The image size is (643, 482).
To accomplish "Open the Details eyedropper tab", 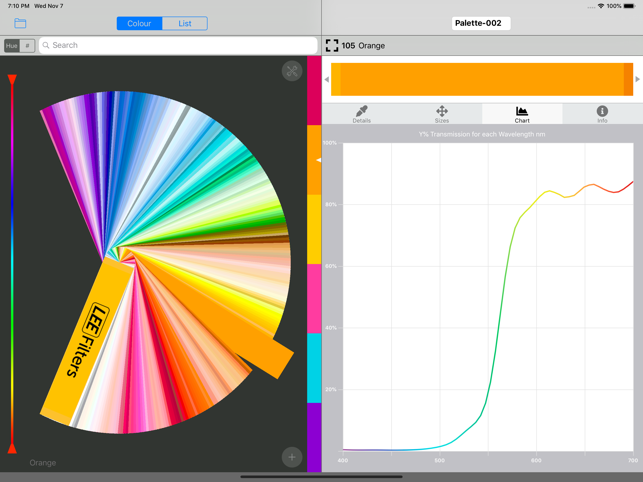I will [361, 114].
